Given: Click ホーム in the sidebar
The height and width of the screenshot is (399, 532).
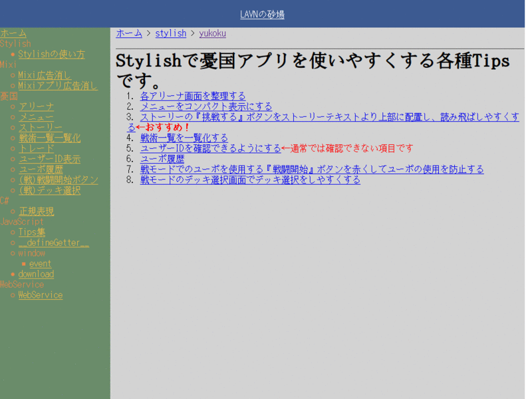Looking at the screenshot, I should click(x=13, y=33).
